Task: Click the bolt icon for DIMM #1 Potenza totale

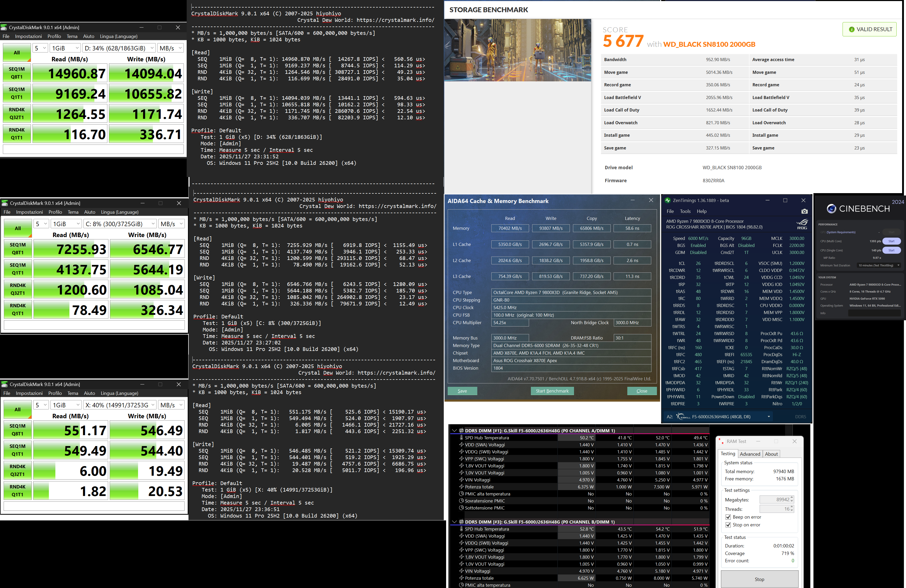Action: point(461,487)
